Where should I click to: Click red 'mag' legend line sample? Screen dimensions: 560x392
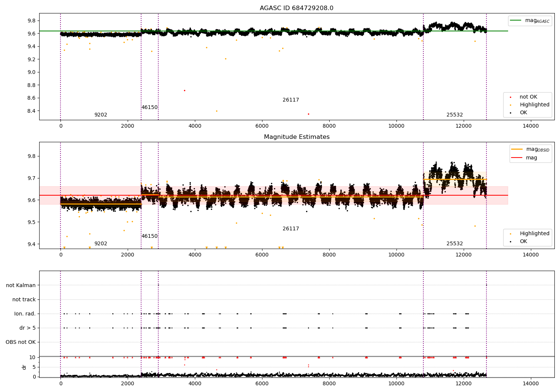coord(517,158)
